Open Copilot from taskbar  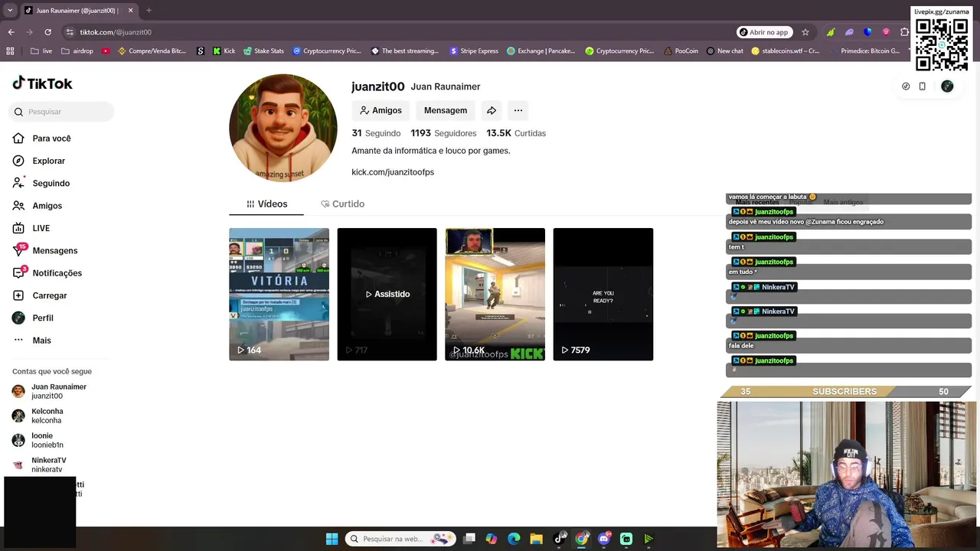[x=492, y=539]
